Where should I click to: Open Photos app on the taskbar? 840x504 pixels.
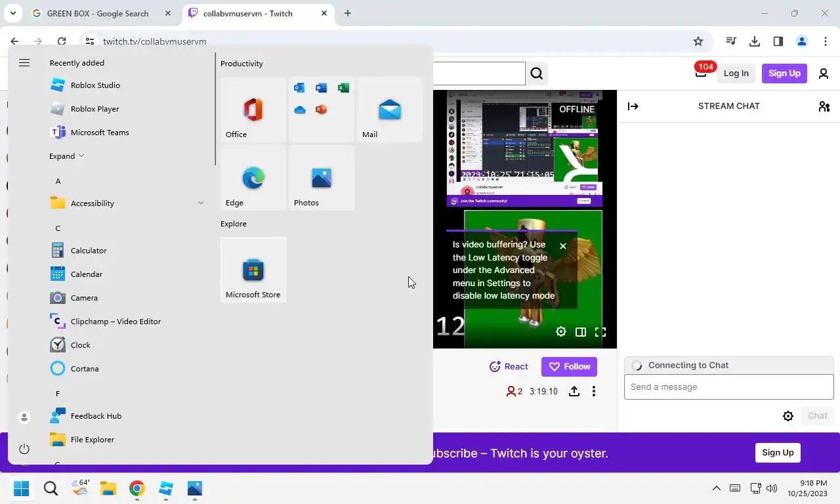pyautogui.click(x=195, y=489)
